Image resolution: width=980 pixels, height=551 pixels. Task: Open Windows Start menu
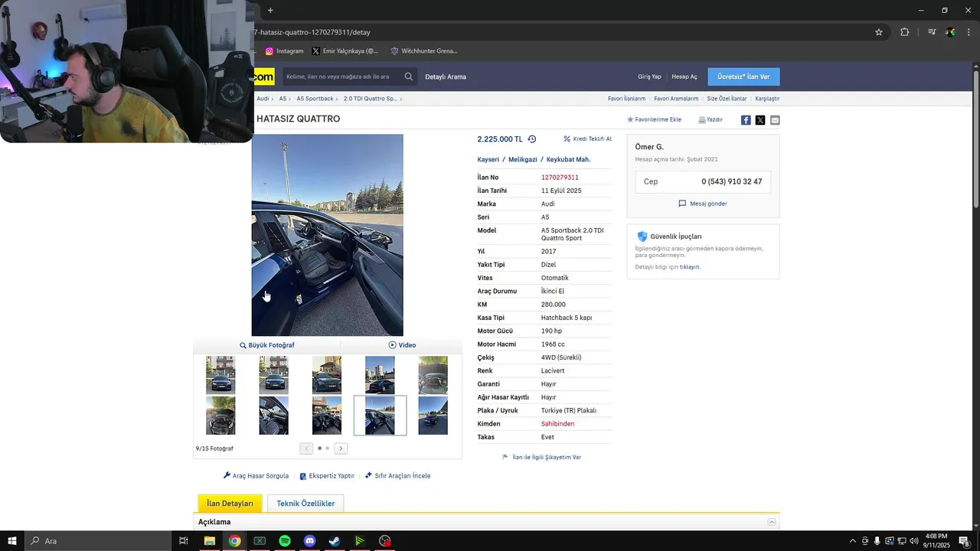(x=12, y=541)
